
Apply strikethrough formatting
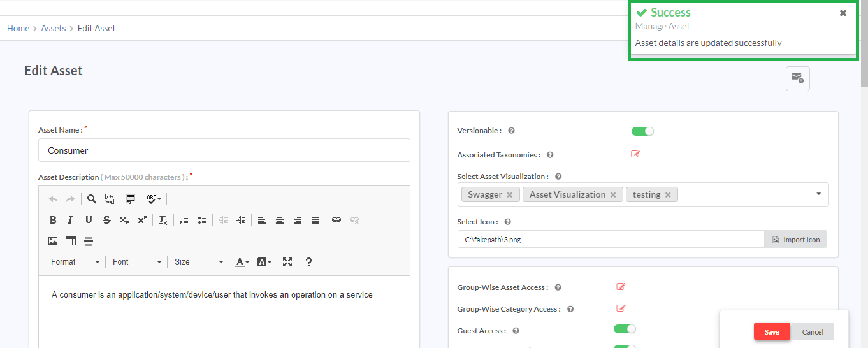(x=106, y=220)
